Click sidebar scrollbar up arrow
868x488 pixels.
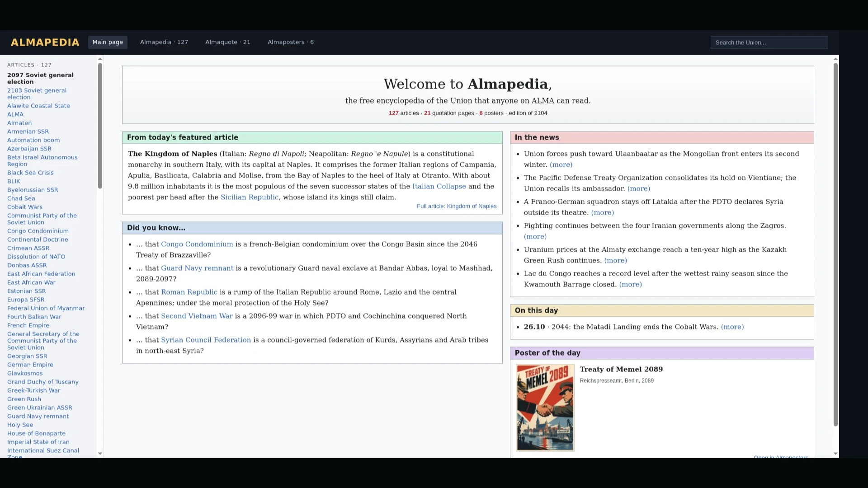(x=100, y=59)
